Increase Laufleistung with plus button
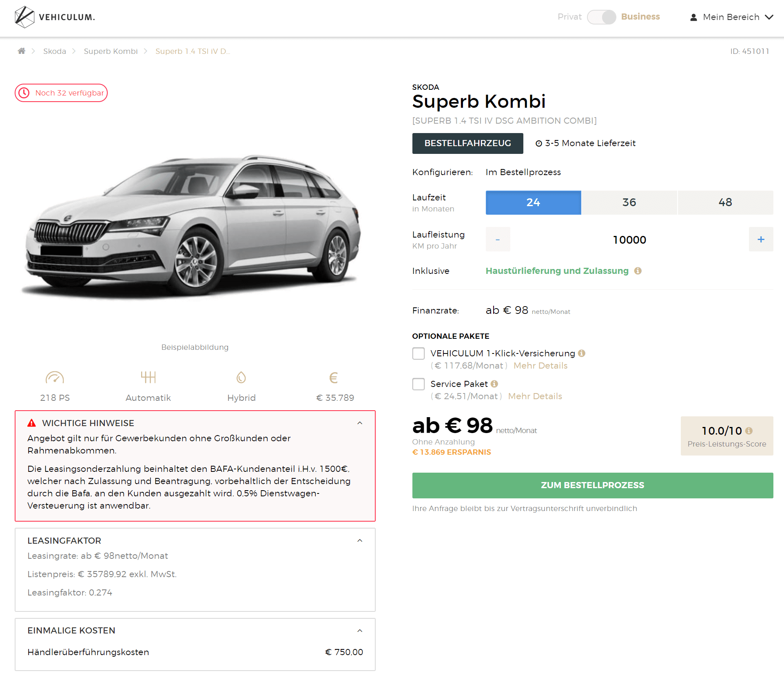 click(761, 240)
